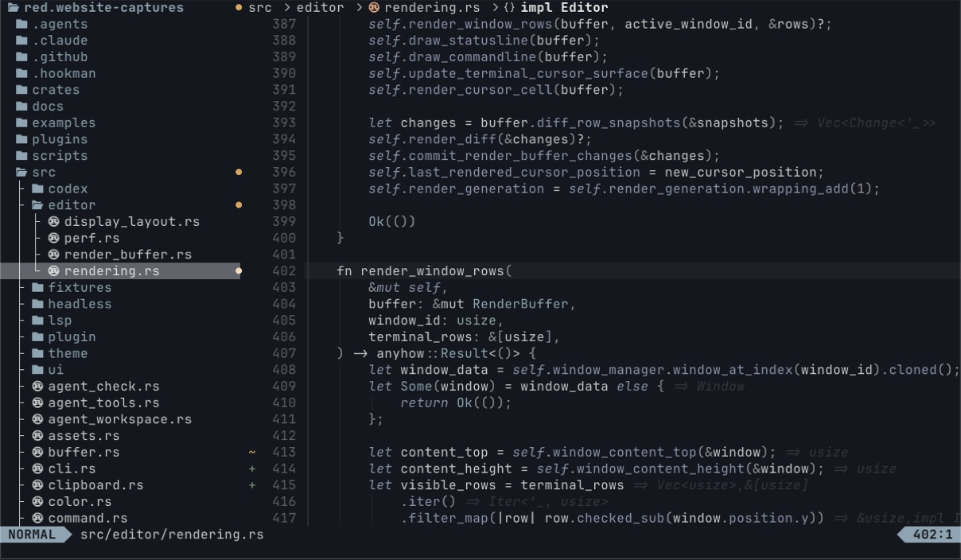Click the orange dot beside the editor folder
Screen dimensions: 961x560
[x=238, y=205]
